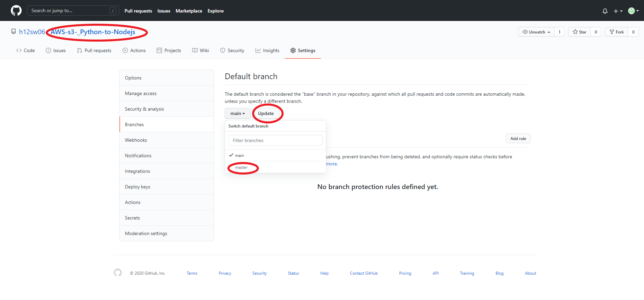This screenshot has height=300, width=644.
Task: Select Branches in settings sidebar
Action: coord(166,124)
